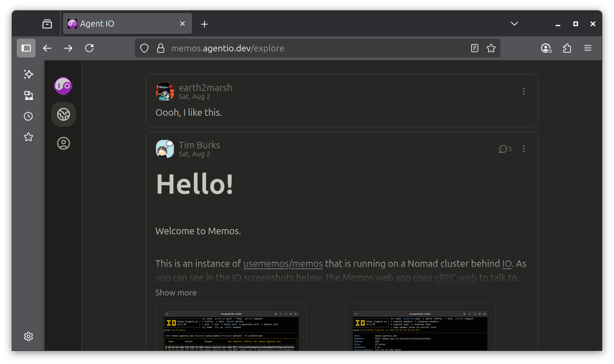Follow the gRPC-web link
The height and width of the screenshot is (364, 614).
456,278
